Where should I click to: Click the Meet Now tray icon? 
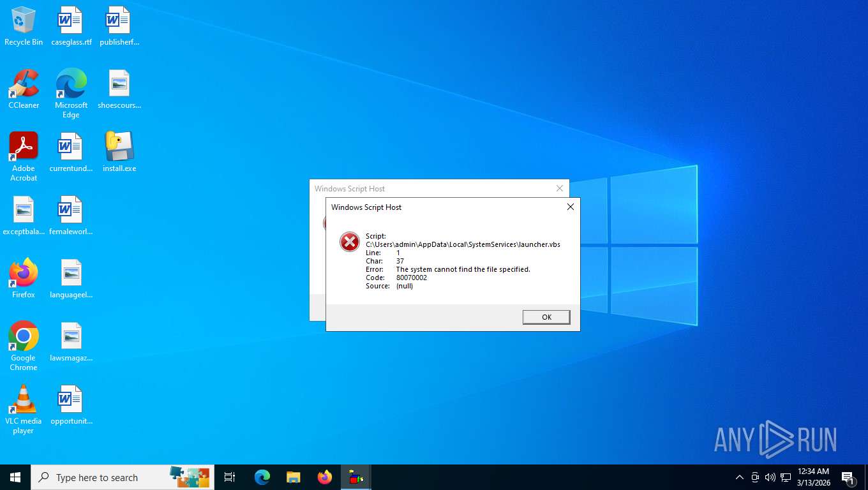[755, 477]
